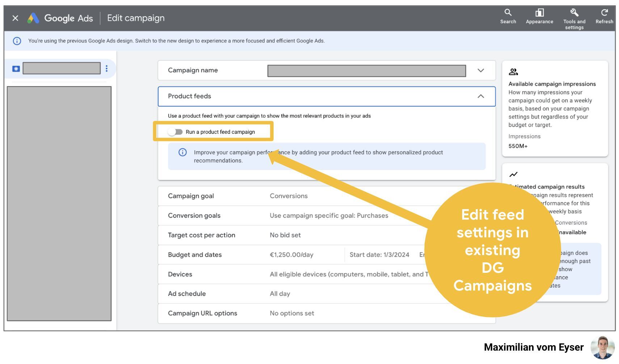The width and height of the screenshot is (619, 364).
Task: Toggle Run a product feed campaign switch
Action: pos(175,132)
